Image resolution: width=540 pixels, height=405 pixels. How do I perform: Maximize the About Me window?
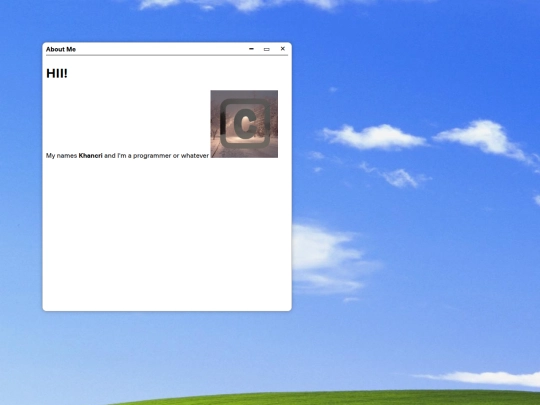pos(267,49)
